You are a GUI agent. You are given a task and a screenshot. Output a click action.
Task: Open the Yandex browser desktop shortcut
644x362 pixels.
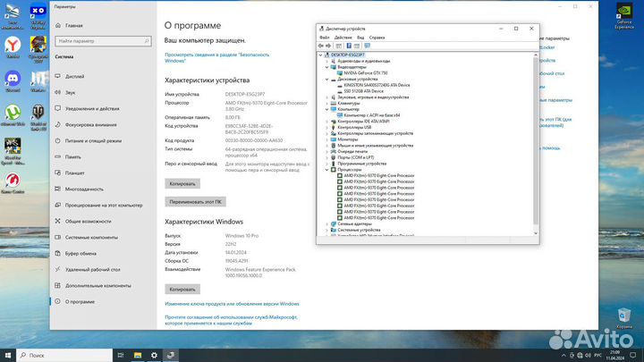click(x=13, y=47)
